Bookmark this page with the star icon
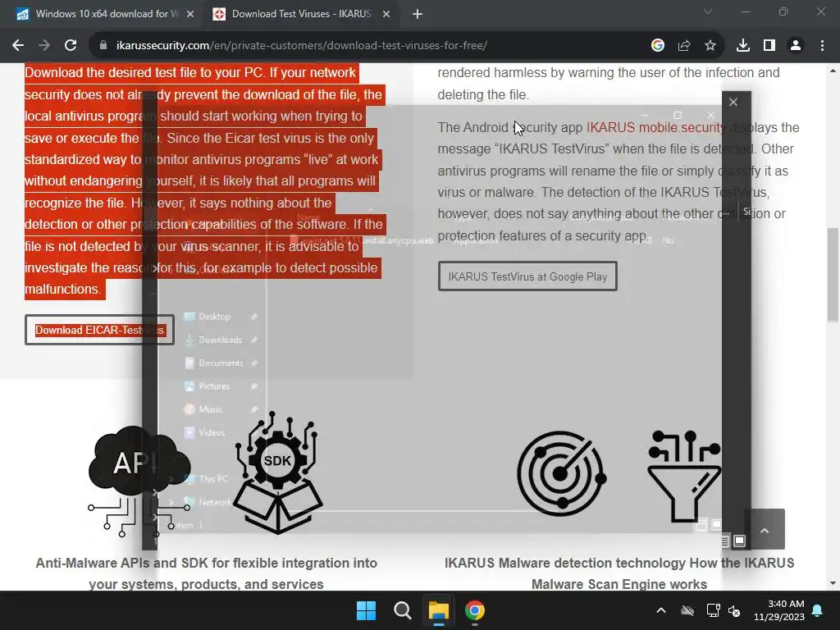This screenshot has width=840, height=630. coord(710,46)
